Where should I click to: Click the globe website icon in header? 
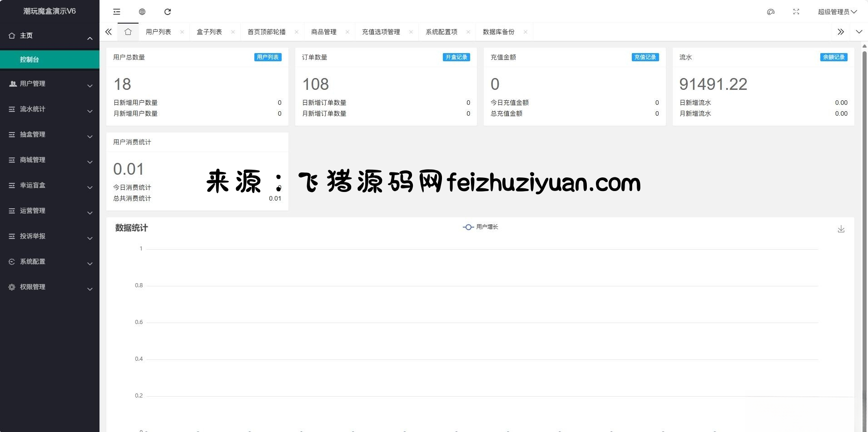click(142, 12)
